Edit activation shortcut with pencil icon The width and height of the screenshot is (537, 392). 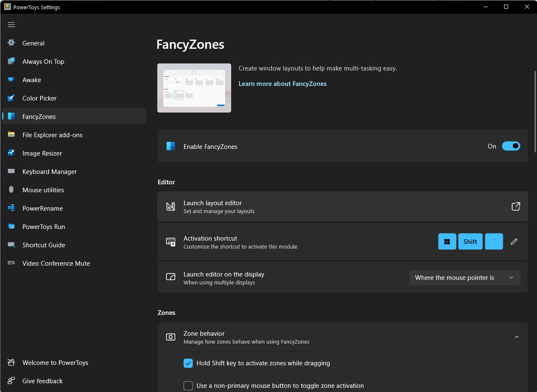click(514, 241)
